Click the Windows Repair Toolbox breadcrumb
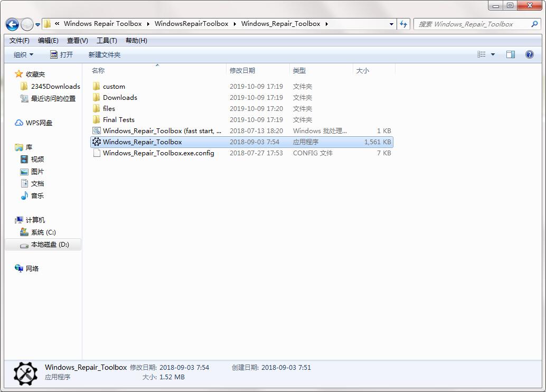The height and width of the screenshot is (392, 546). tap(103, 24)
